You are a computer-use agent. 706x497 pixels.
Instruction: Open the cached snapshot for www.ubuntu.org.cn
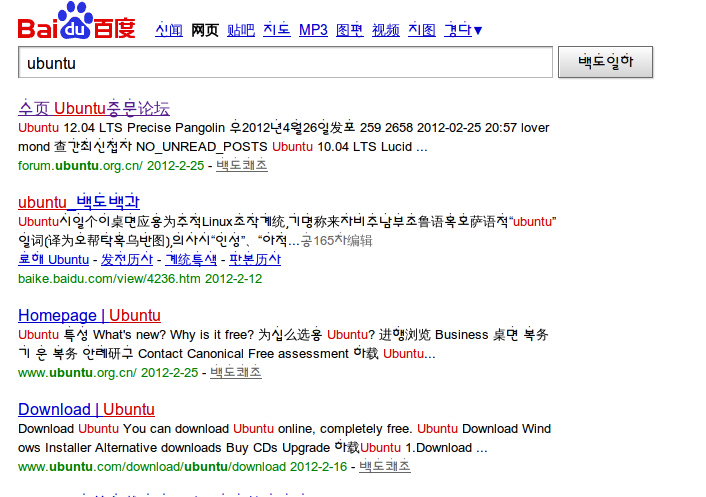(236, 372)
